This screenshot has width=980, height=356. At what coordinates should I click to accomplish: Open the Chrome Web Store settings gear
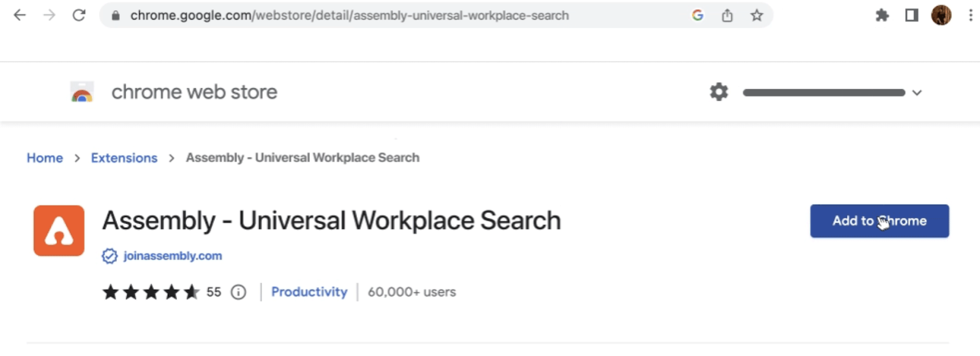point(718,92)
